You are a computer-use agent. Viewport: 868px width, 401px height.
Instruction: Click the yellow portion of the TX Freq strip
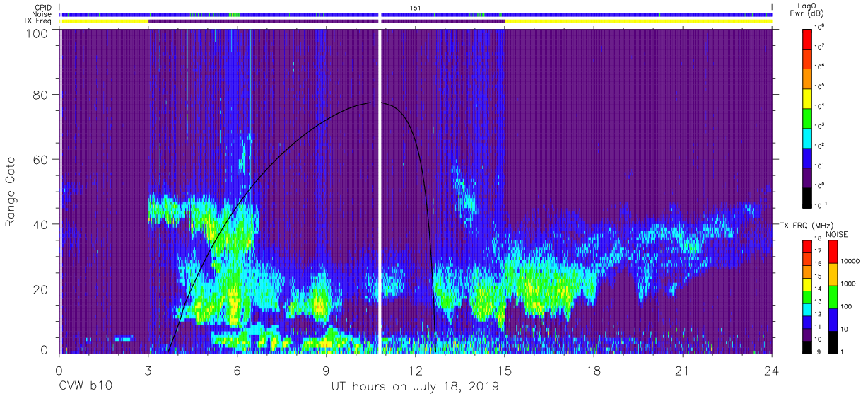point(638,21)
